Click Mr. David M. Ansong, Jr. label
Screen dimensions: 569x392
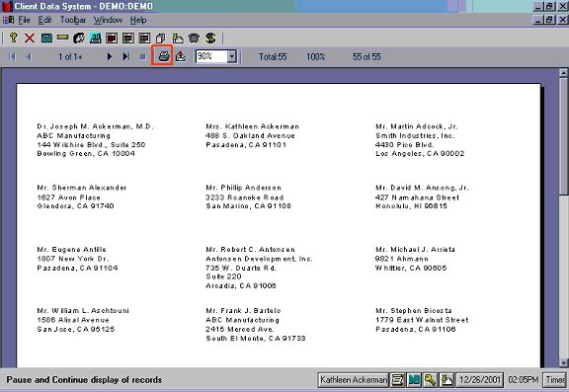422,188
